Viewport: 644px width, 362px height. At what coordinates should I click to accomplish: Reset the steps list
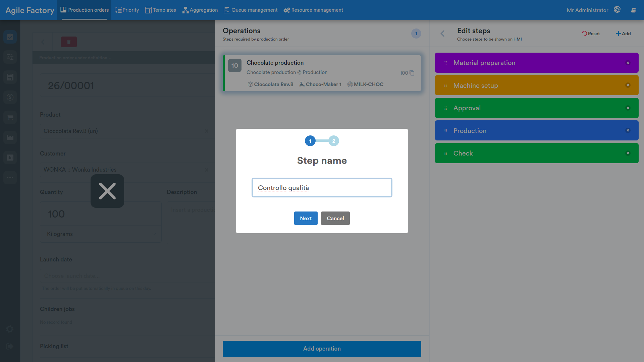pos(591,34)
